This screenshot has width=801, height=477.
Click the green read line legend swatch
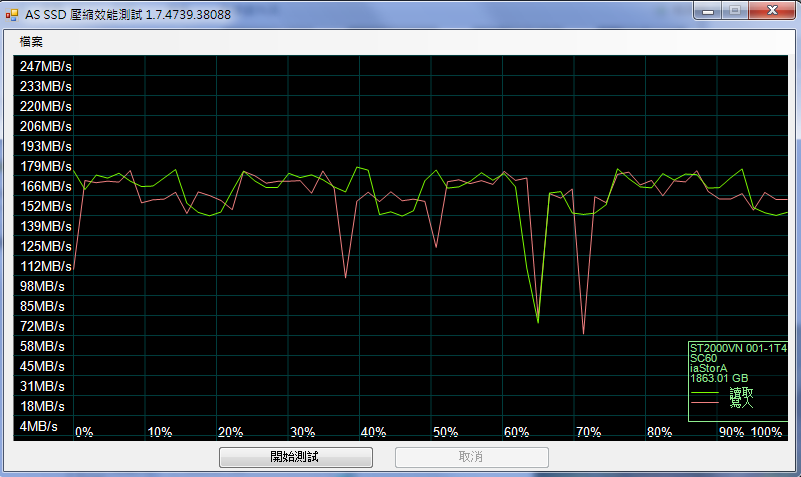704,393
